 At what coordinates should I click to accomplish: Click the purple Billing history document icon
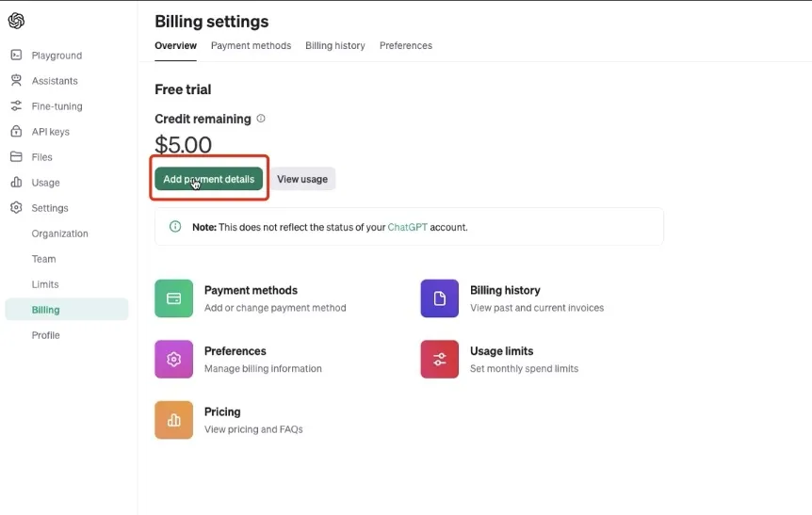tap(439, 298)
